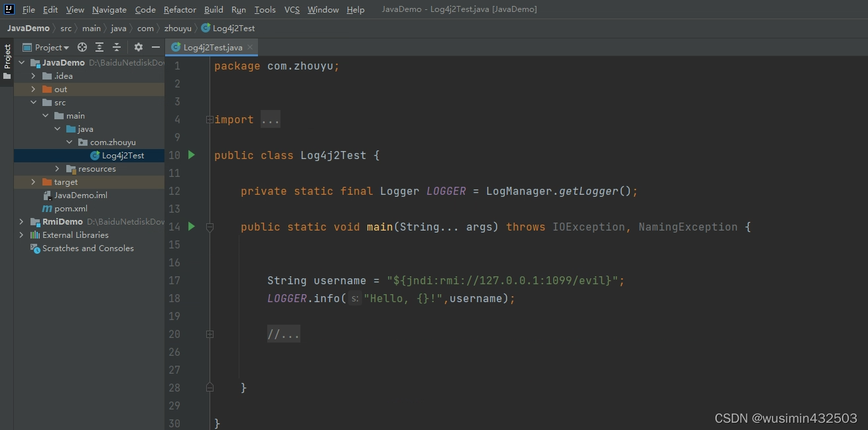Collapse the java folder arrow
This screenshot has height=430, width=868.
57,129
